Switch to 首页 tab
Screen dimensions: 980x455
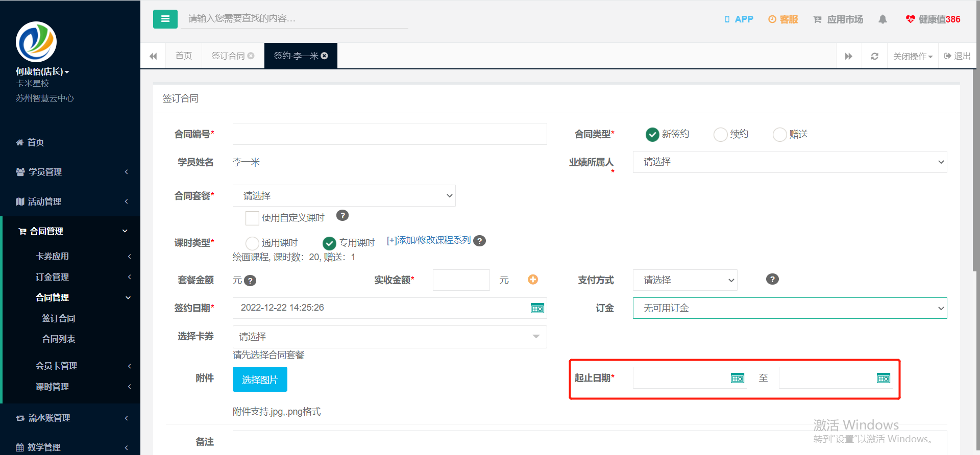pos(184,56)
